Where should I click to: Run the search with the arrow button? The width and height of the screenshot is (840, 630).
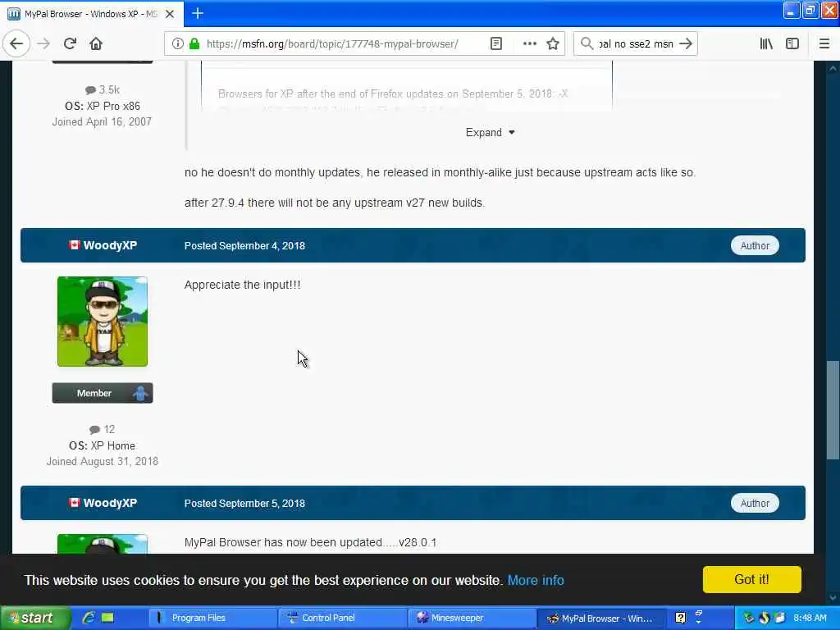(686, 44)
